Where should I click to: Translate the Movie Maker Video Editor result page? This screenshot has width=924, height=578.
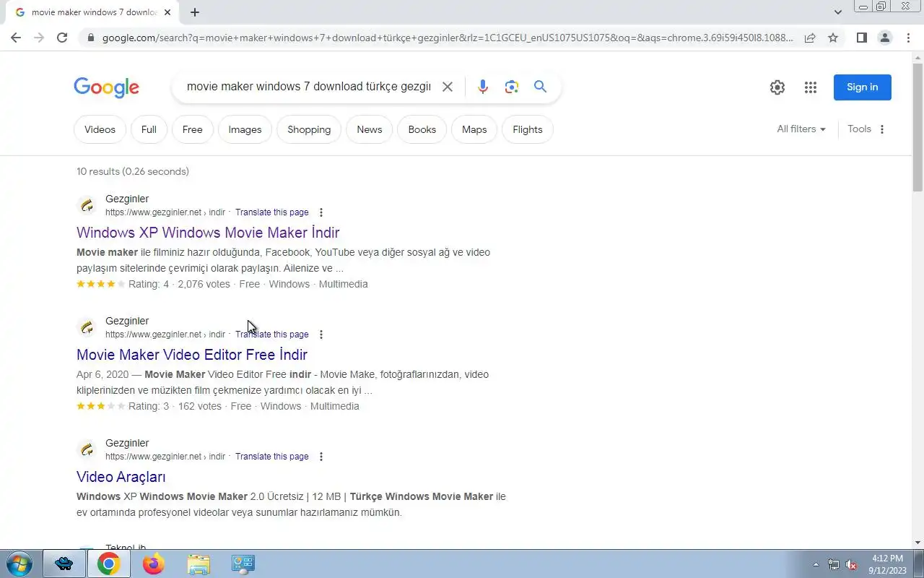(x=272, y=335)
